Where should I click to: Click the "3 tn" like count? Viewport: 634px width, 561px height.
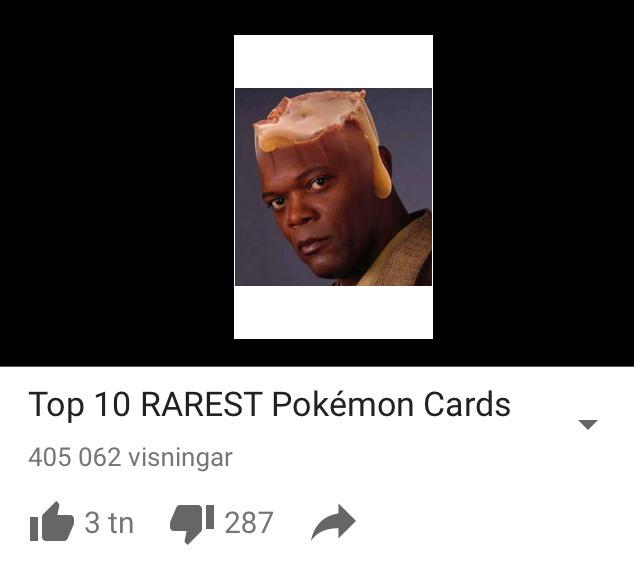point(109,523)
